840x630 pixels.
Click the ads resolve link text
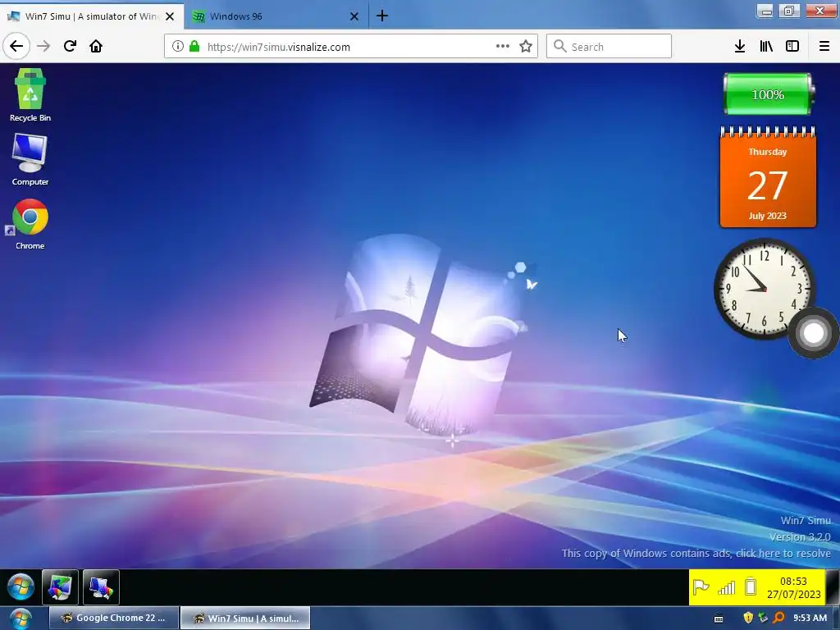(x=696, y=553)
